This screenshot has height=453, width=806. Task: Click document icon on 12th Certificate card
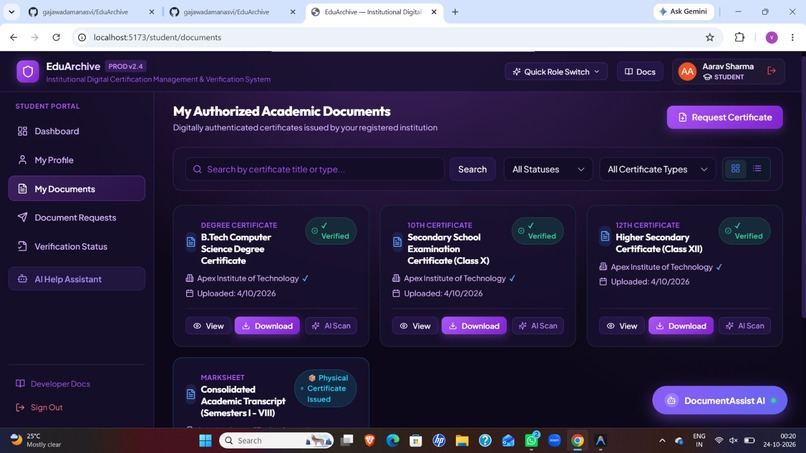(604, 236)
